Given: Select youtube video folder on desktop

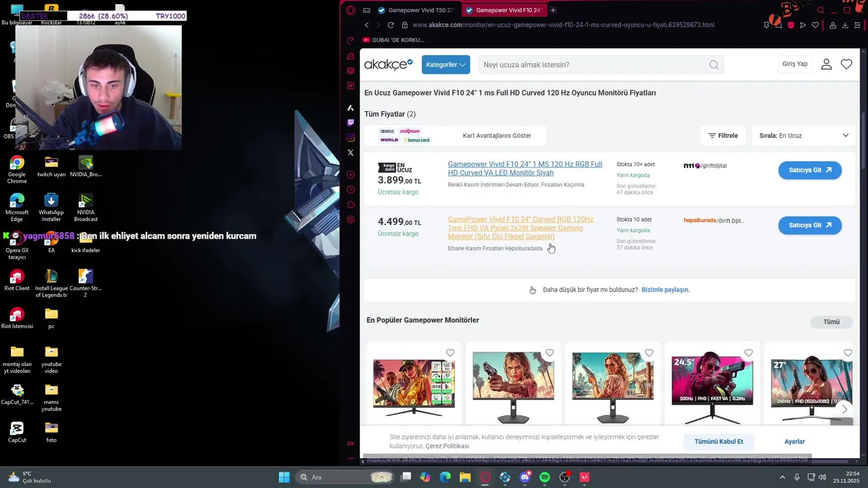Looking at the screenshot, I should [51, 359].
